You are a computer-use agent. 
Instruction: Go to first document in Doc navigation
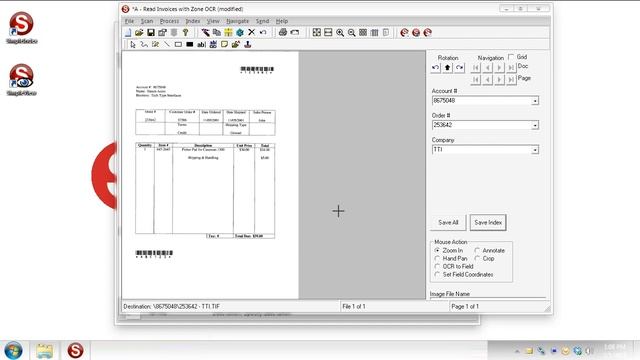(x=476, y=68)
